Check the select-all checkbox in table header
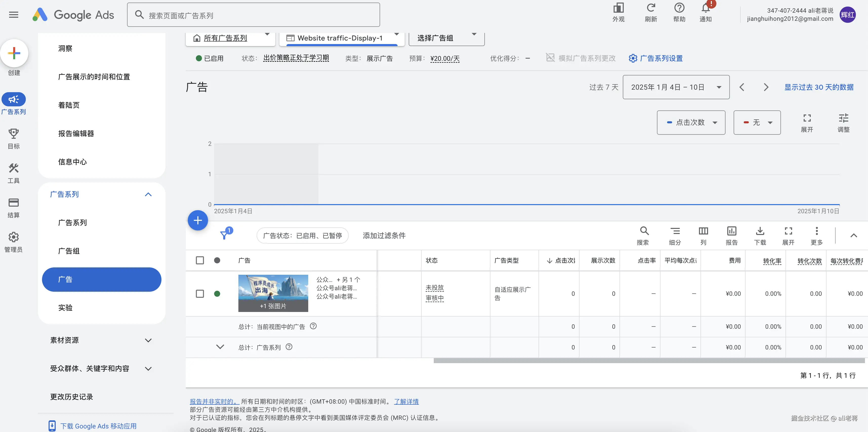Viewport: 868px width, 432px height. (200, 260)
